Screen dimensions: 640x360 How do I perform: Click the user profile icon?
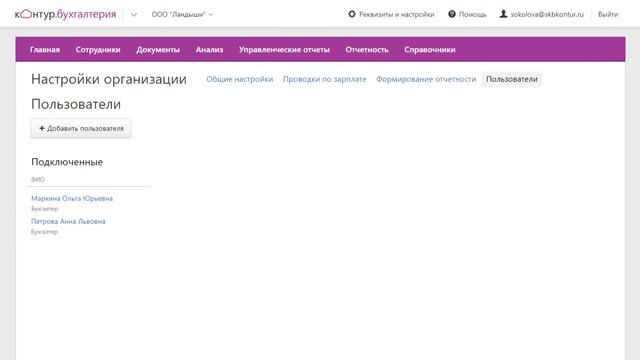click(x=503, y=14)
